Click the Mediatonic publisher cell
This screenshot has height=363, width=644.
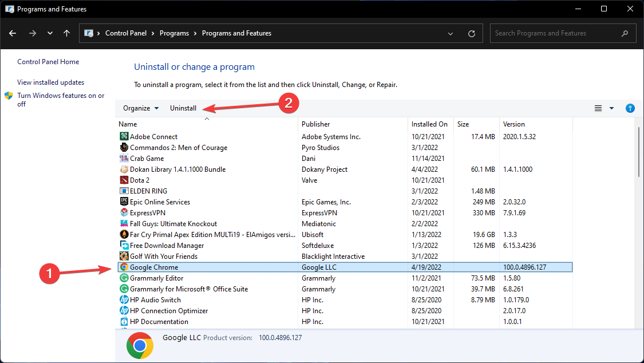click(x=319, y=223)
